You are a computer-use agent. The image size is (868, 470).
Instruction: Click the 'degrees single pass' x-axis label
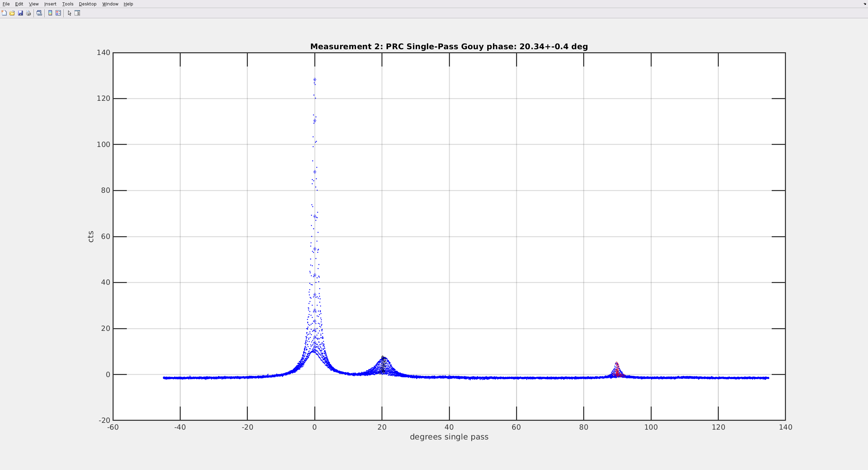point(449,437)
